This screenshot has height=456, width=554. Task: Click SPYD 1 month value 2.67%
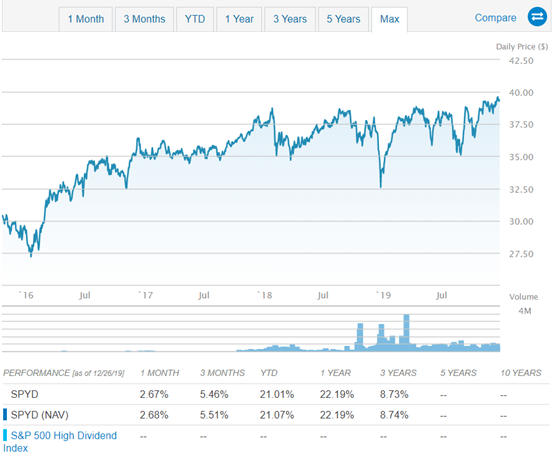click(x=154, y=394)
